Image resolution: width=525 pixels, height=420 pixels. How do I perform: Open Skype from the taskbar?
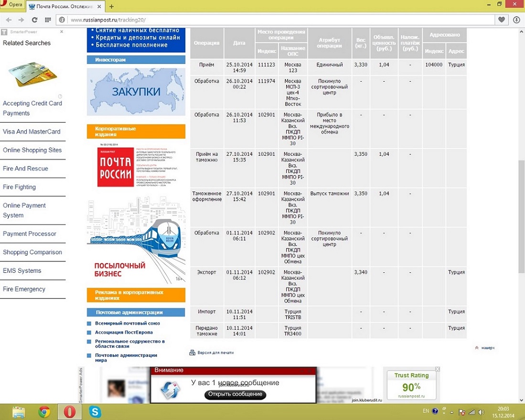pyautogui.click(x=95, y=411)
